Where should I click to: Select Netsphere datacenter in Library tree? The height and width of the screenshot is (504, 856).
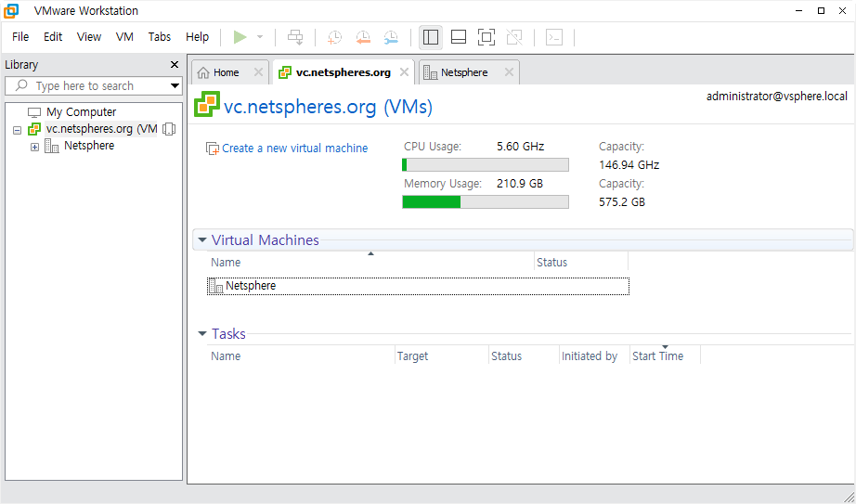pyautogui.click(x=89, y=145)
